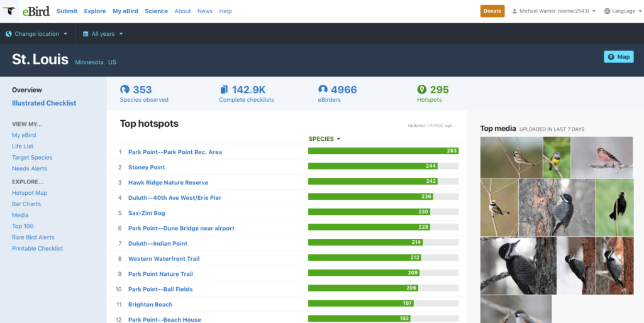Click the globe icon beside Change location
The image size is (644, 323).
pyautogui.click(x=9, y=34)
